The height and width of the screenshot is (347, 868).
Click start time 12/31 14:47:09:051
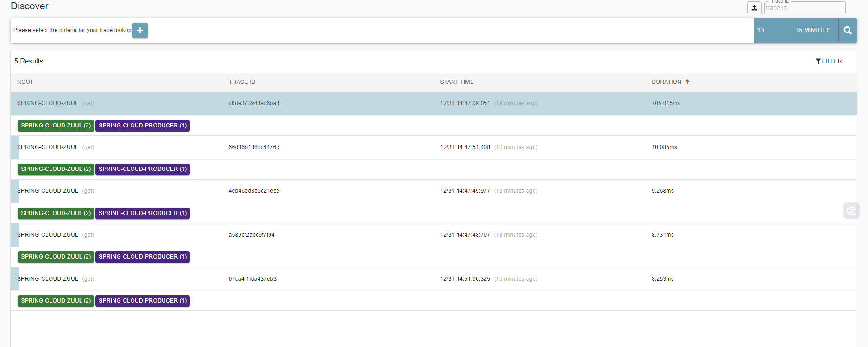[x=465, y=103]
